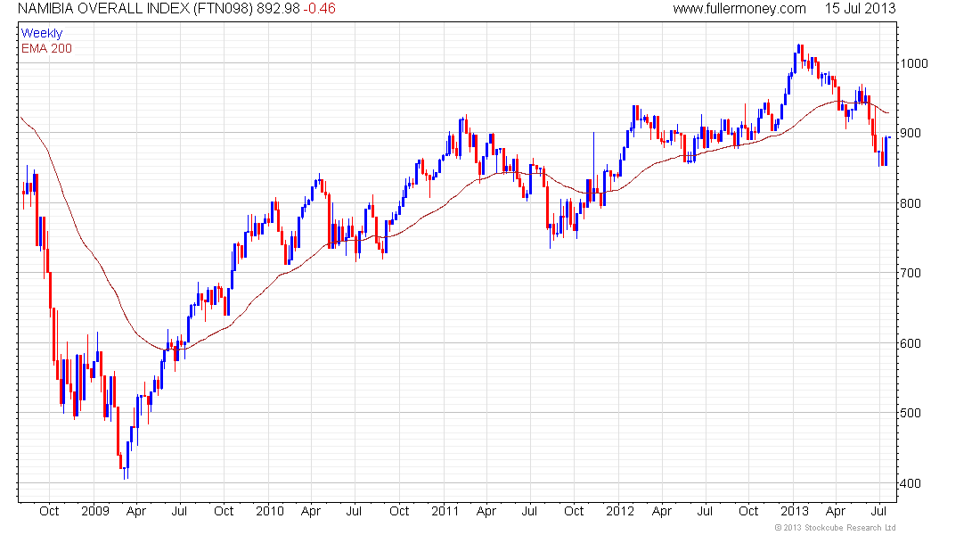Select the 2009 marker on time axis

pos(94,511)
